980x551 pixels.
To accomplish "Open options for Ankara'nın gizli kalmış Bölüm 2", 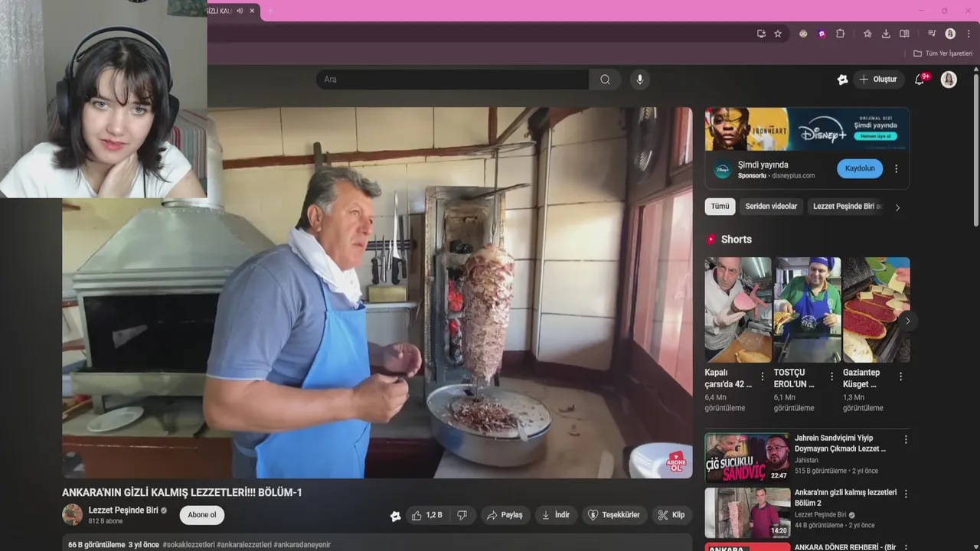I will tap(906, 494).
